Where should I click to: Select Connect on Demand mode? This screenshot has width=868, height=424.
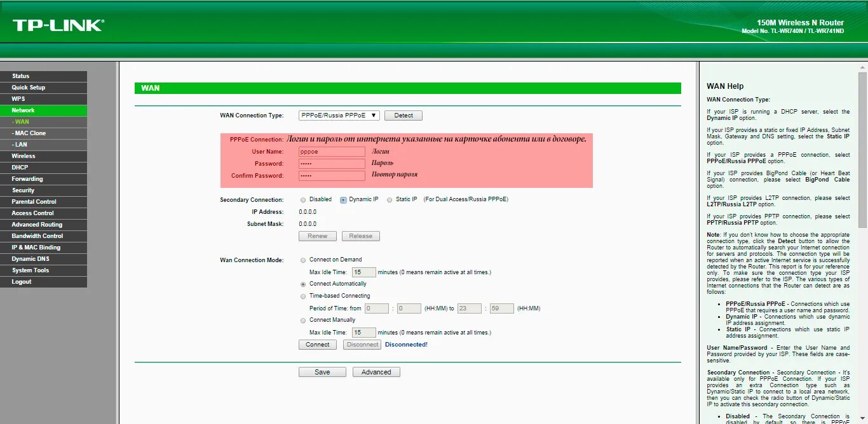click(303, 260)
